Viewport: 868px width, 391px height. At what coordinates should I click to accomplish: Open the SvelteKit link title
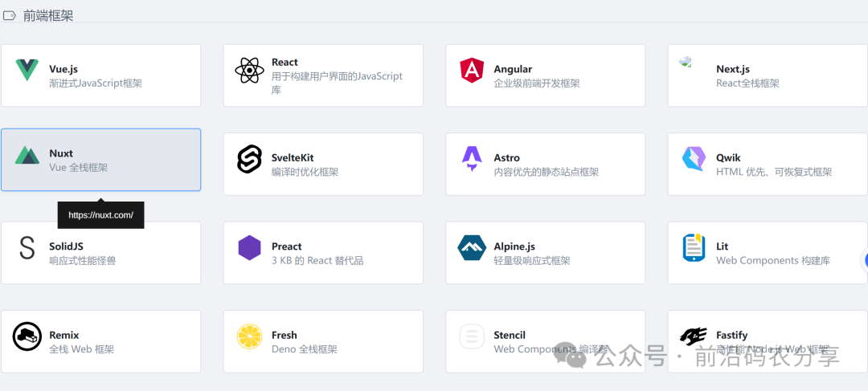tap(293, 157)
